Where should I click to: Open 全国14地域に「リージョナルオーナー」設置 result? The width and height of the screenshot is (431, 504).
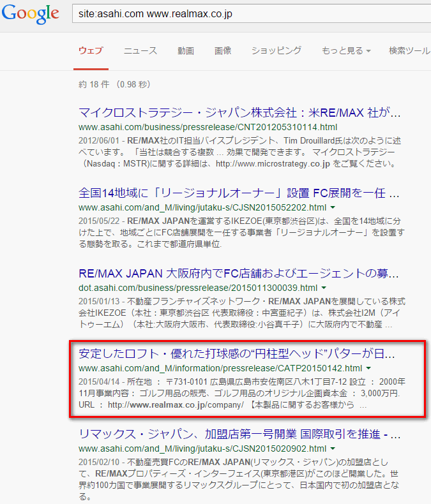pyautogui.click(x=239, y=193)
